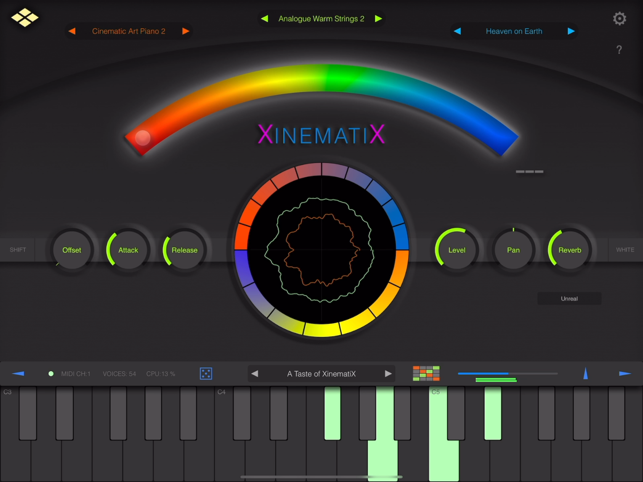Click the three-dash indicator below the arc
This screenshot has width=643, height=482.
529,171
